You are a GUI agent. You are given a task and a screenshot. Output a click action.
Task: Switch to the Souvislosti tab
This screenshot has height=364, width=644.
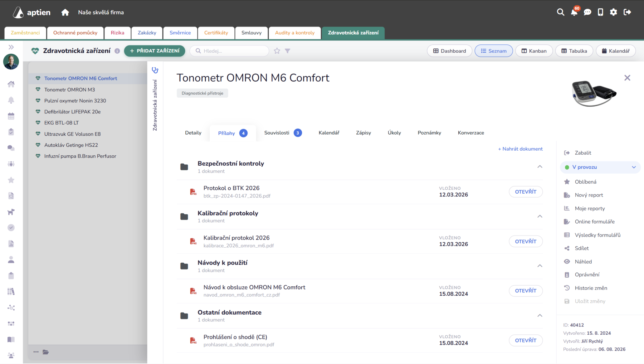(283, 133)
